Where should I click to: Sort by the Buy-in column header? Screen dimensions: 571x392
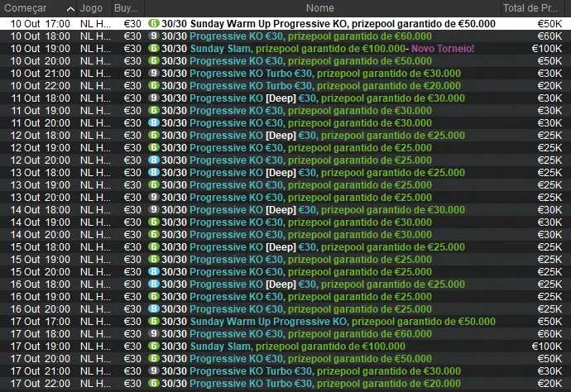[x=127, y=8]
